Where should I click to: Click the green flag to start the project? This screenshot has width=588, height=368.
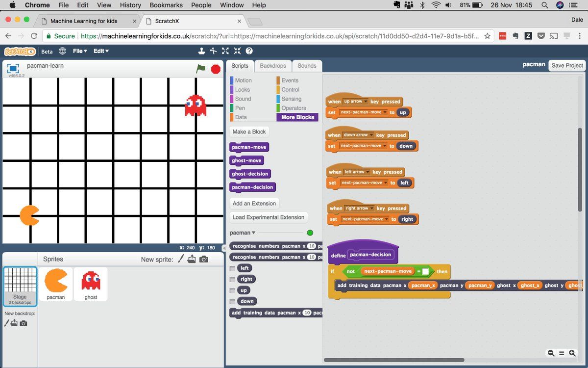201,69
